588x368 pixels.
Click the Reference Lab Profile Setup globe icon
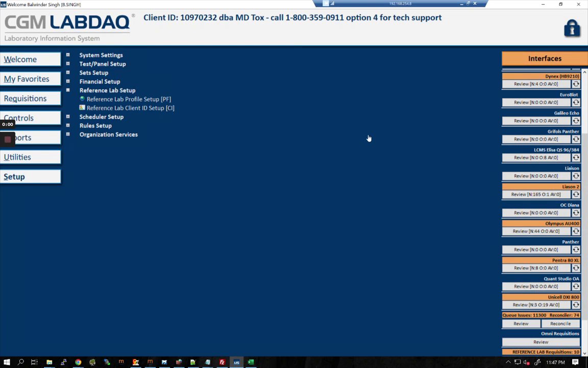tap(82, 99)
